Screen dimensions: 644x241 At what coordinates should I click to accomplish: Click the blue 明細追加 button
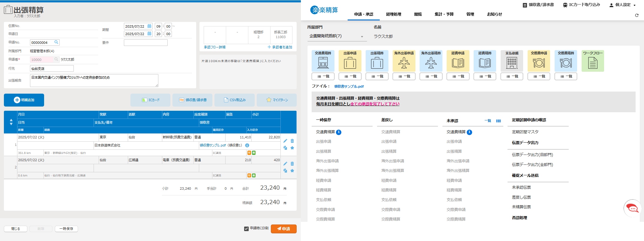24,100
